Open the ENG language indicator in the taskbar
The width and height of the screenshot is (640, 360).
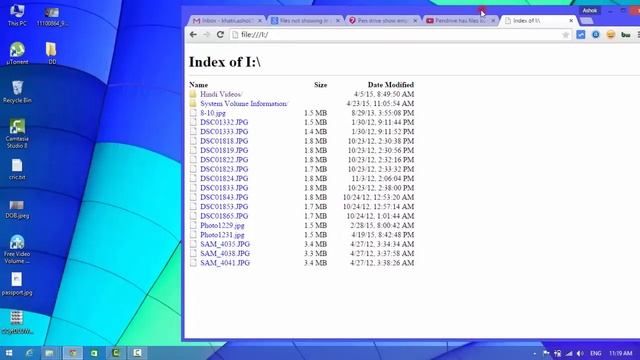click(596, 353)
